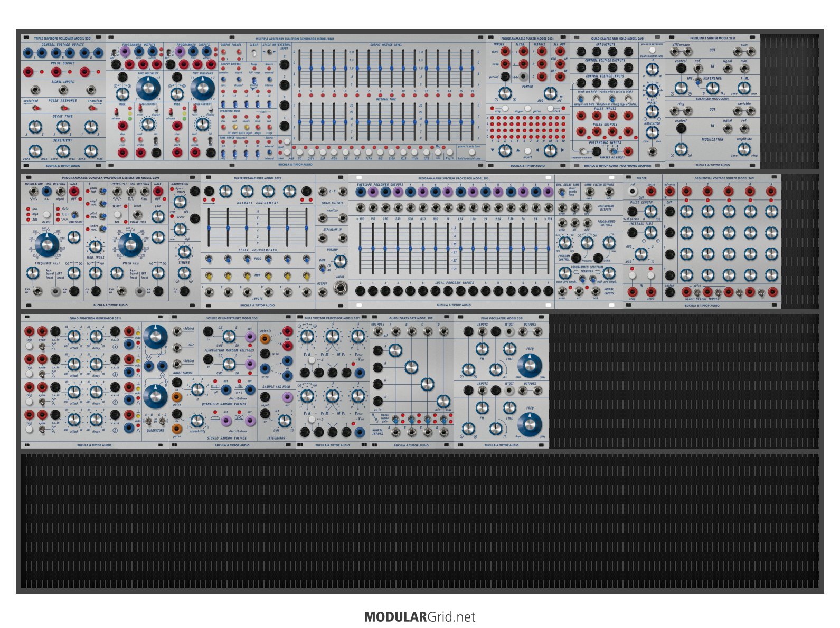Click channel A knob on Quad Lopass Gate 292
This screenshot has height=628, width=840.
395,350
